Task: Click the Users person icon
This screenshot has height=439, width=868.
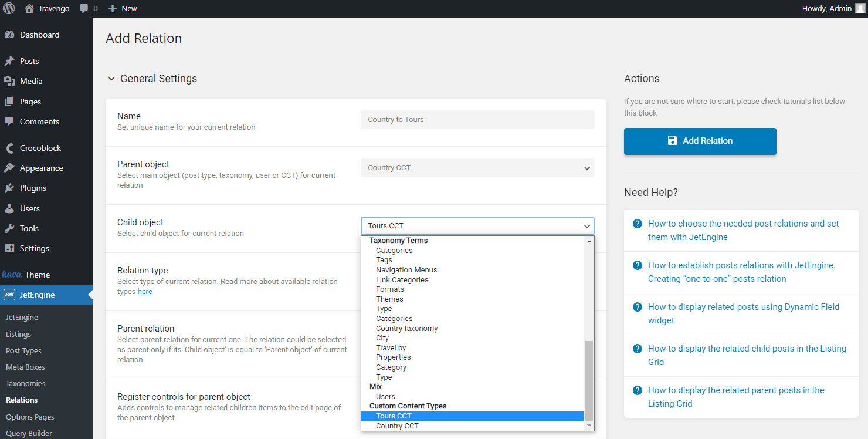Action: pos(9,208)
